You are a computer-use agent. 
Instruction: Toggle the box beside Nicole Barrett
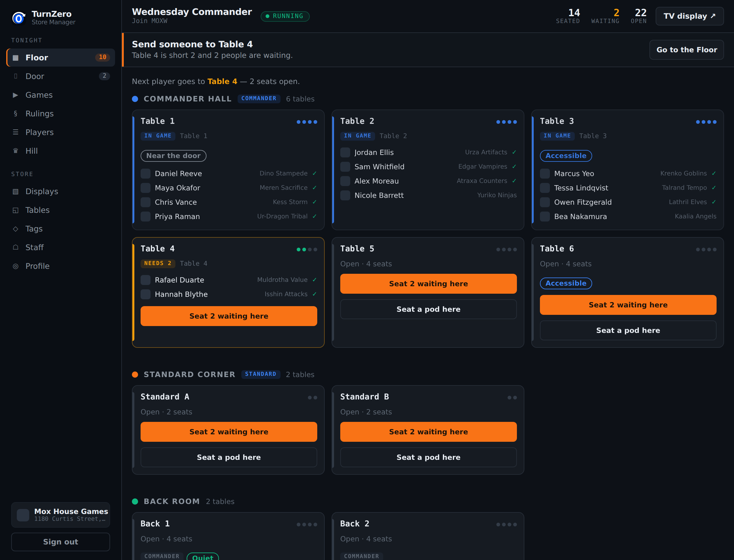coord(345,195)
